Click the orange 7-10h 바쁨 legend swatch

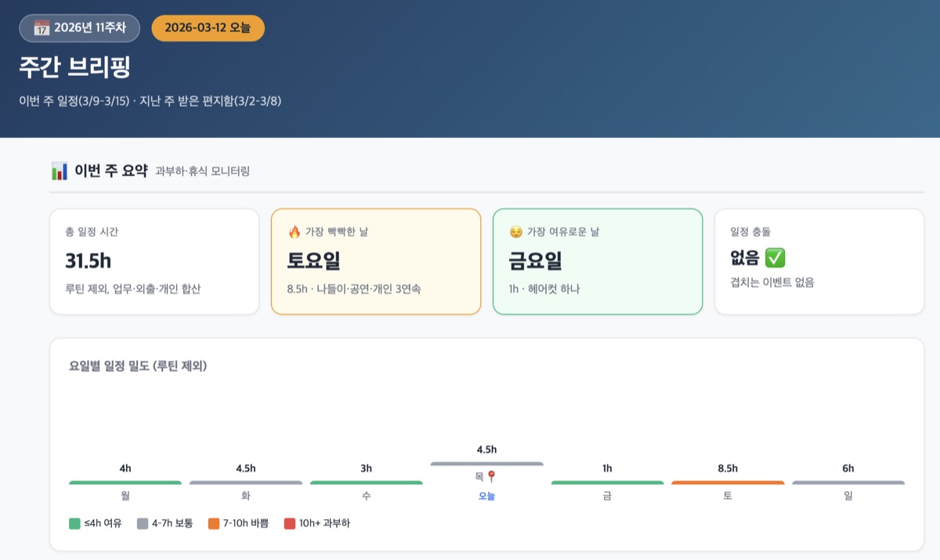(214, 523)
